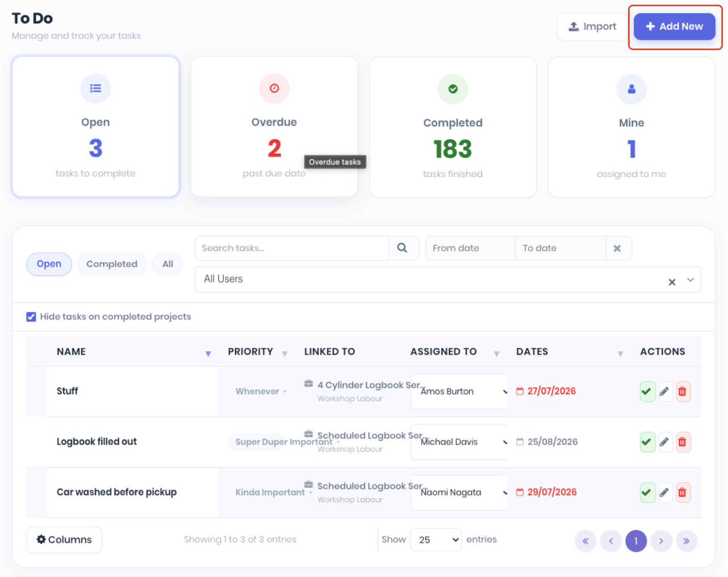This screenshot has width=728, height=577.
Task: Delete the Car washed before pickup task
Action: (x=683, y=492)
